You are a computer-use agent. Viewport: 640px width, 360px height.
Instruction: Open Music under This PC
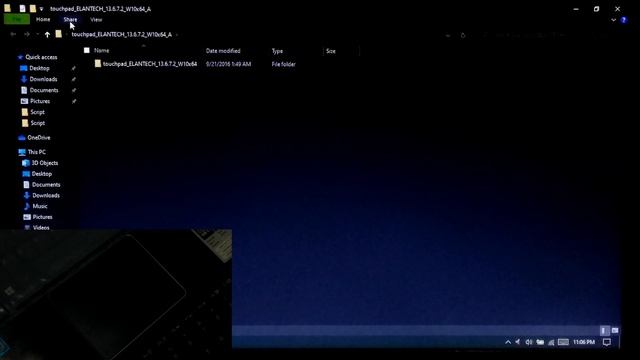pyautogui.click(x=40, y=206)
